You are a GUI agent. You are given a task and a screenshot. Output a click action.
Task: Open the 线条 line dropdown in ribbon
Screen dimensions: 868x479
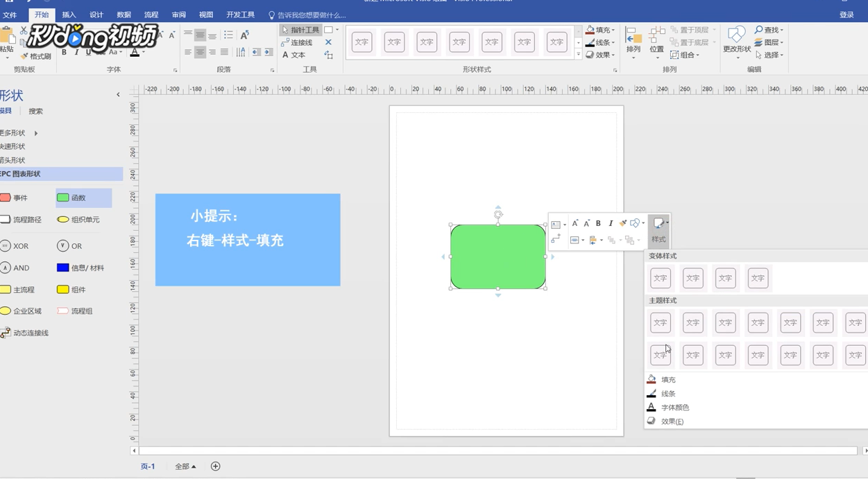pyautogui.click(x=600, y=42)
